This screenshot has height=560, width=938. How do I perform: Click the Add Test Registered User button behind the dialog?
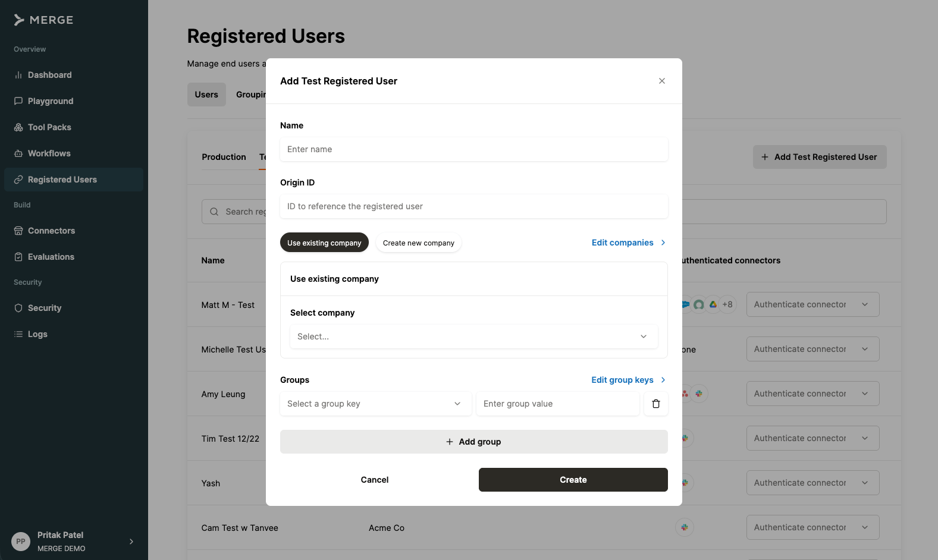(820, 157)
